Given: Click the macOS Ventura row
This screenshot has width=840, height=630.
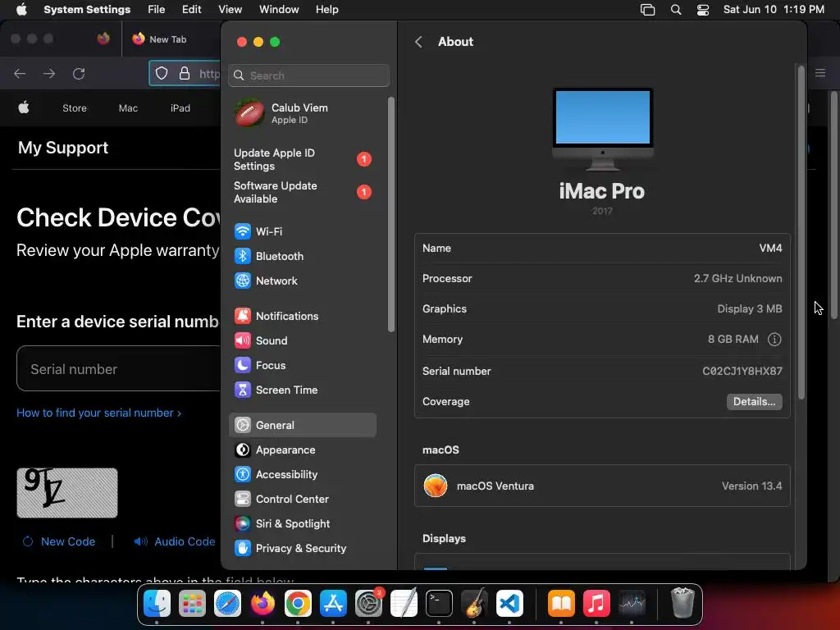Looking at the screenshot, I should coord(602,486).
